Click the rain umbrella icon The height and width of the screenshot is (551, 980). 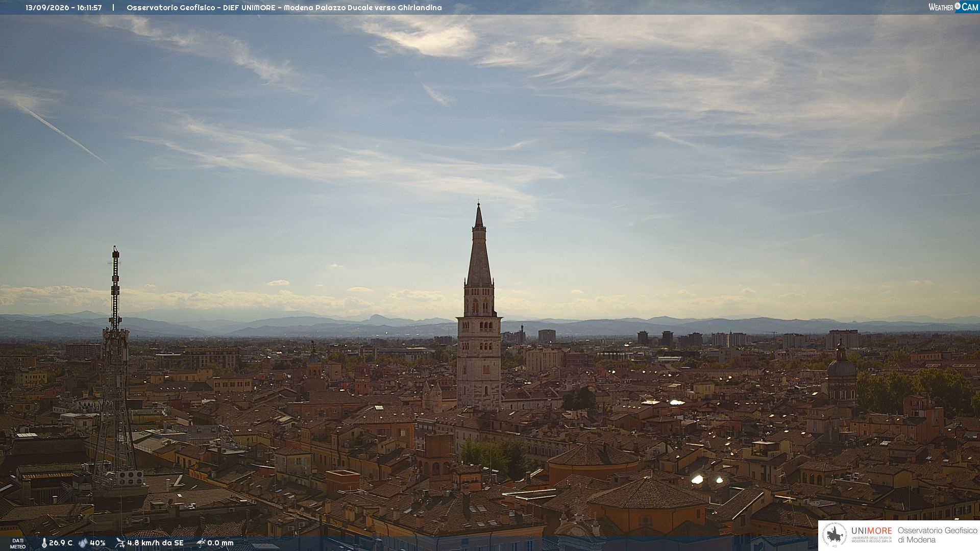(x=201, y=543)
